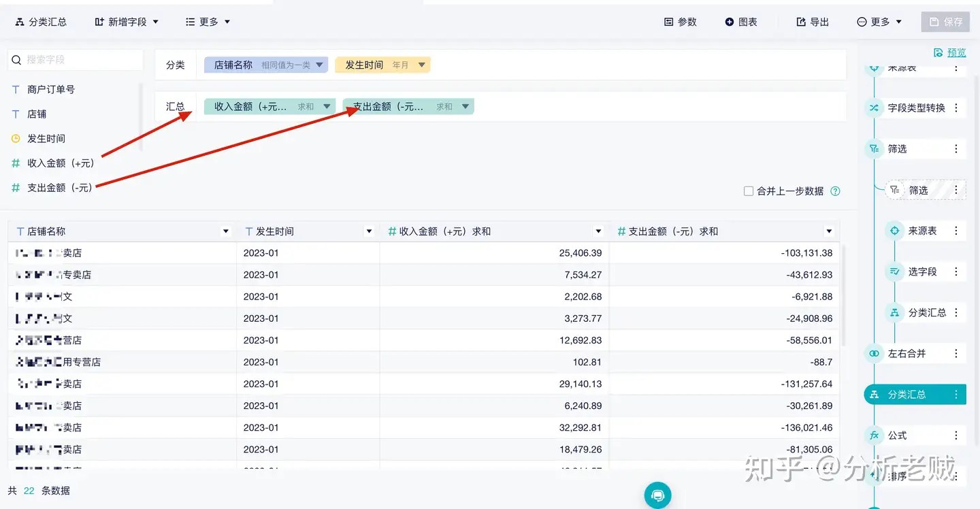980x509 pixels.
Task: Click the 公式 formula step icon
Action: pyautogui.click(x=874, y=436)
